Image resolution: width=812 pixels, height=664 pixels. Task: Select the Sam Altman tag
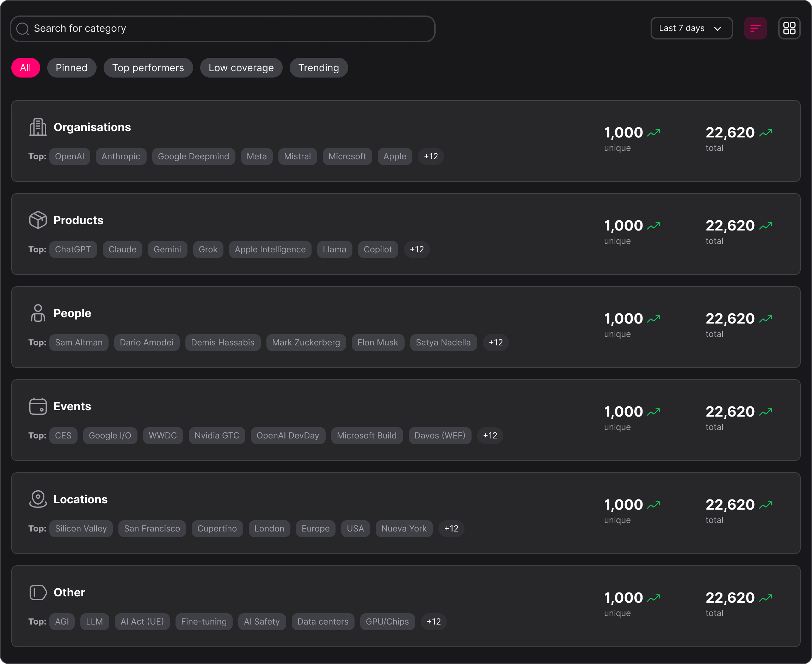pyautogui.click(x=79, y=342)
